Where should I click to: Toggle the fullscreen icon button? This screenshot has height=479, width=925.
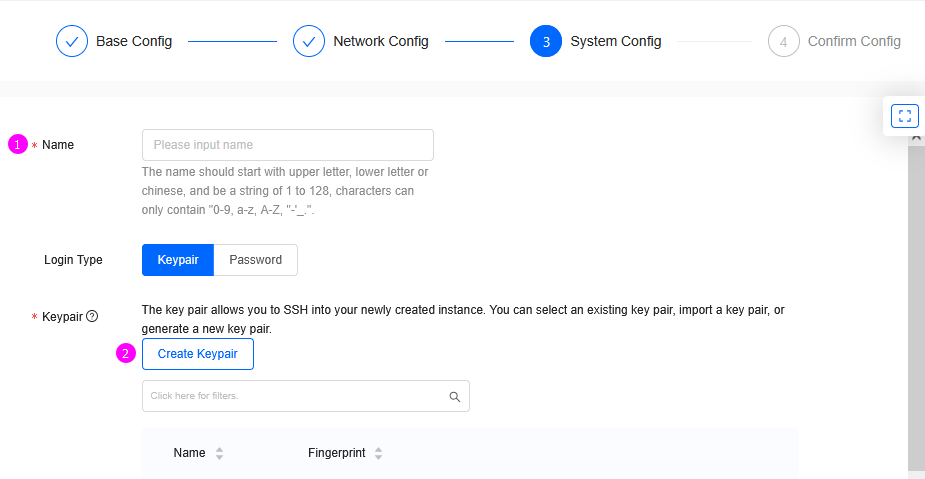point(904,116)
